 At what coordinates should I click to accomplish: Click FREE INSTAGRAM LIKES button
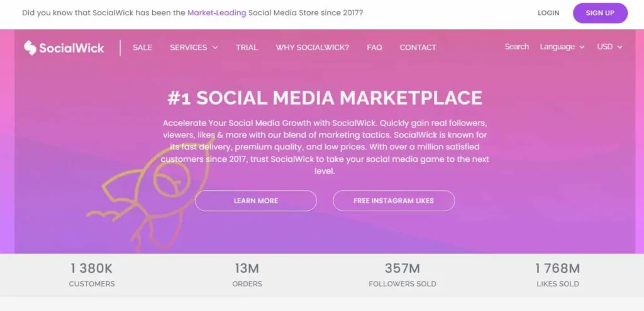point(394,200)
